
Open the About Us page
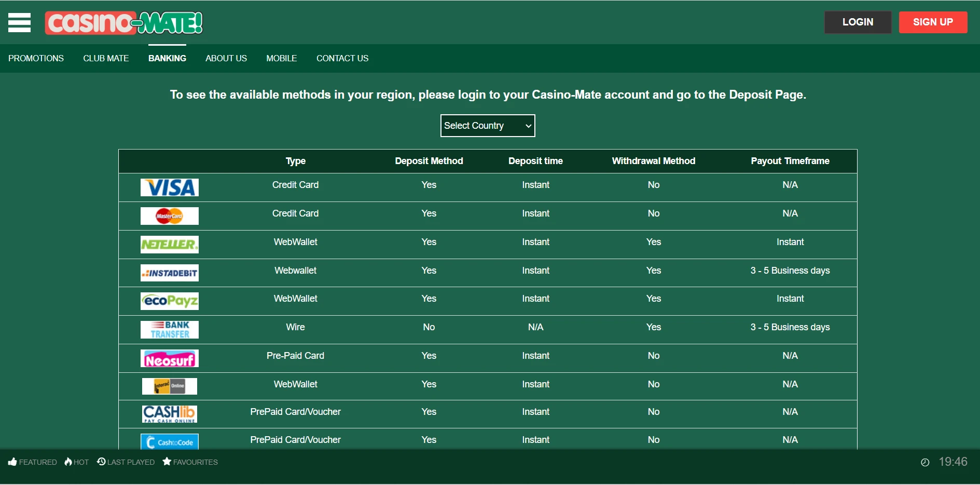226,58
